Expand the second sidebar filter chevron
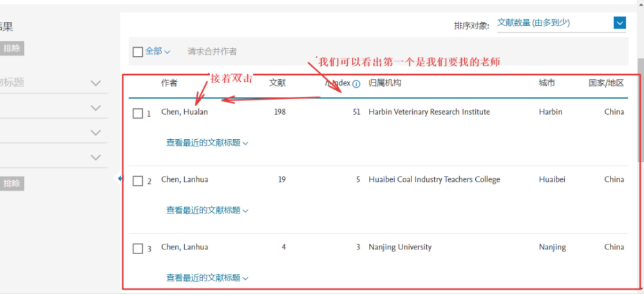This screenshot has height=294, width=644. pos(96,108)
